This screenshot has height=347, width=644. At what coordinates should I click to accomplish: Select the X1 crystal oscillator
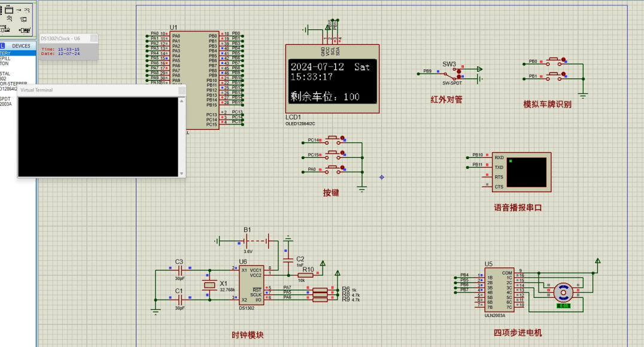click(x=209, y=285)
